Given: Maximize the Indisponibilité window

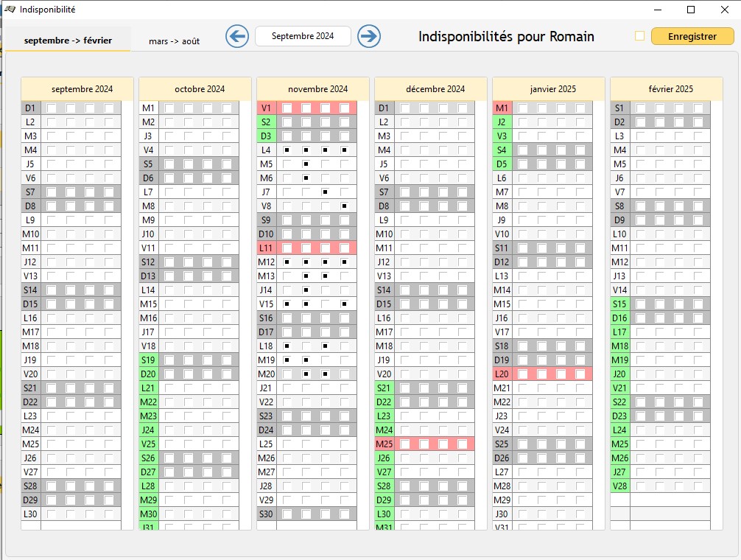Looking at the screenshot, I should 691,10.
